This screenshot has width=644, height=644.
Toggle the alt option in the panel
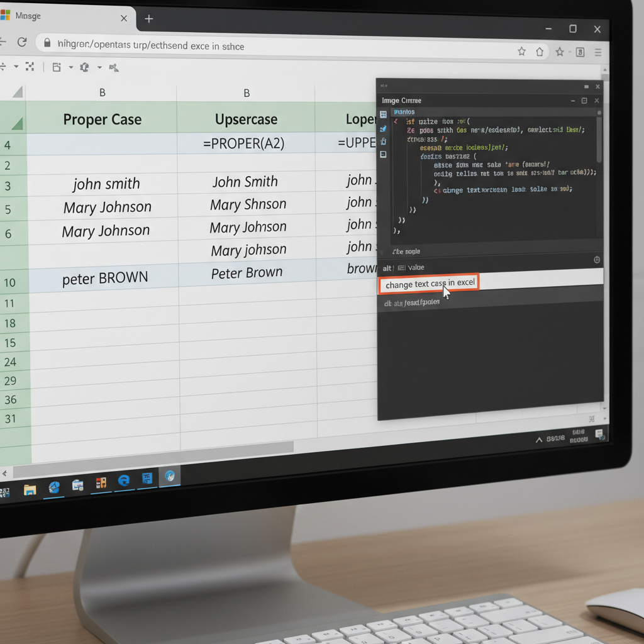pos(387,267)
